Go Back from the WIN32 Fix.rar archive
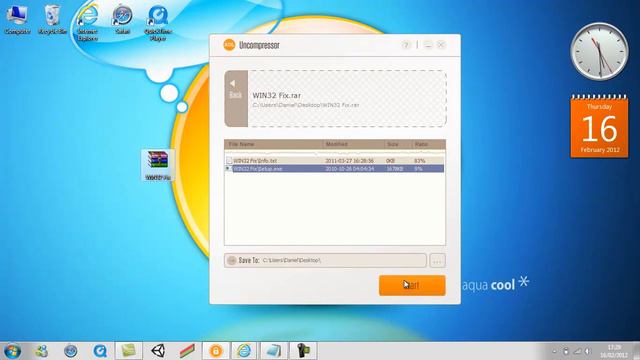 [x=236, y=98]
